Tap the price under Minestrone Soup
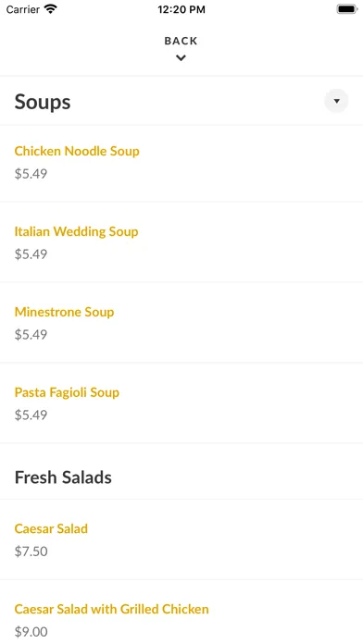Viewport: 363px width, 644px height. 31,335
